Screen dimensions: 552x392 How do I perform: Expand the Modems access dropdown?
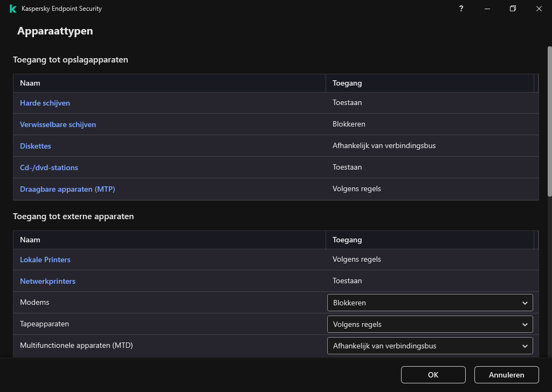pyautogui.click(x=429, y=303)
